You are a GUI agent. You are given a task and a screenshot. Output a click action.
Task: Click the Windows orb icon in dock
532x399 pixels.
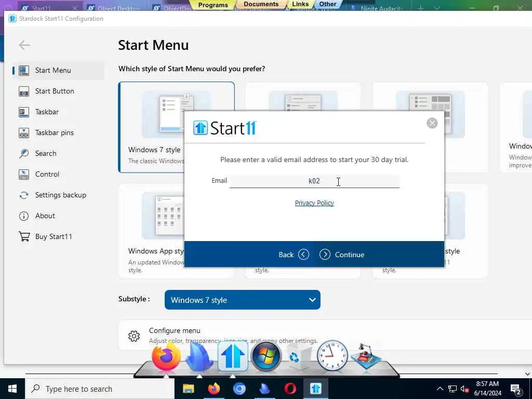[267, 356]
